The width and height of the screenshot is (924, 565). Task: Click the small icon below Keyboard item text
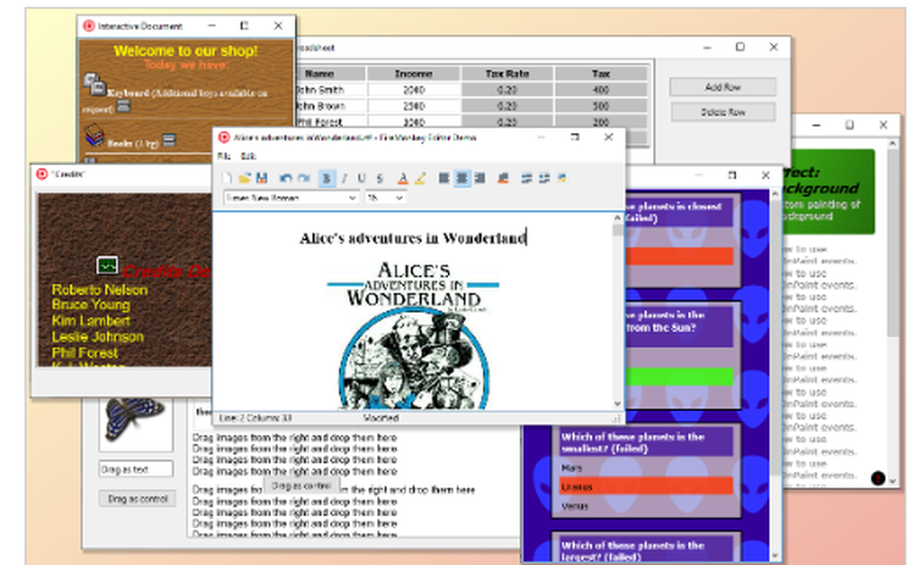click(123, 106)
